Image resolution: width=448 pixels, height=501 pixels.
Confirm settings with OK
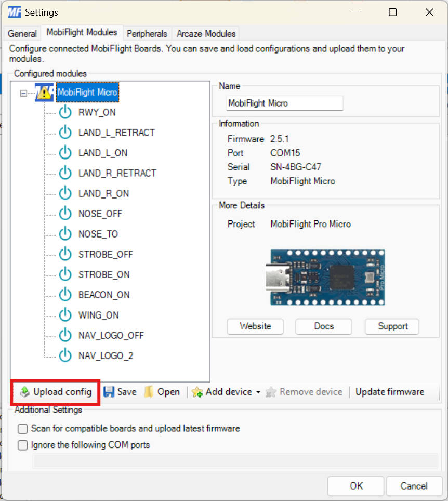click(356, 486)
